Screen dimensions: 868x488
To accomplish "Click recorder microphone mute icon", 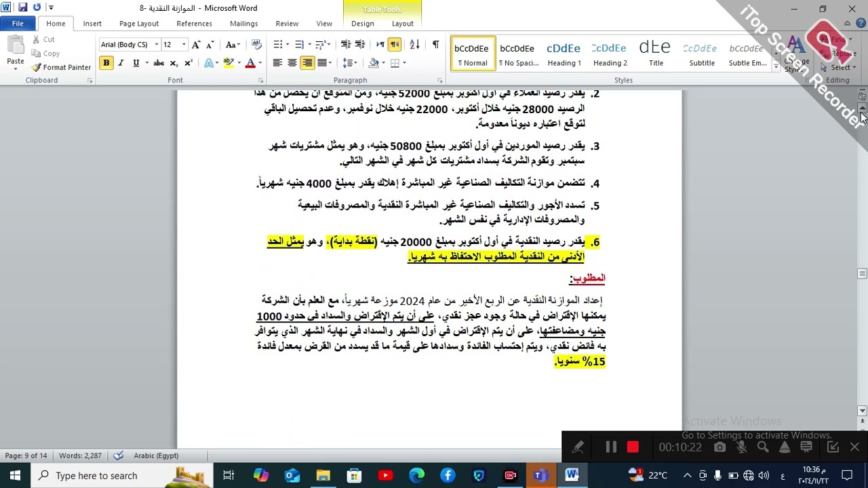I will tap(741, 447).
